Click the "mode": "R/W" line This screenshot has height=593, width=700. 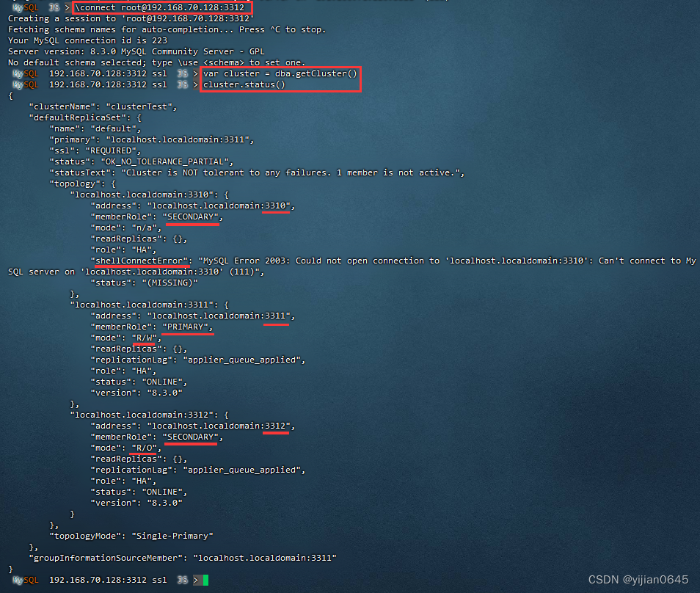(126, 338)
